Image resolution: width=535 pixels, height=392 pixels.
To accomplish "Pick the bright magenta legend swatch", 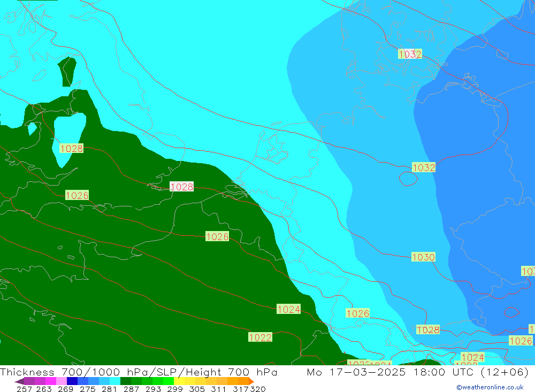I will (50, 381).
